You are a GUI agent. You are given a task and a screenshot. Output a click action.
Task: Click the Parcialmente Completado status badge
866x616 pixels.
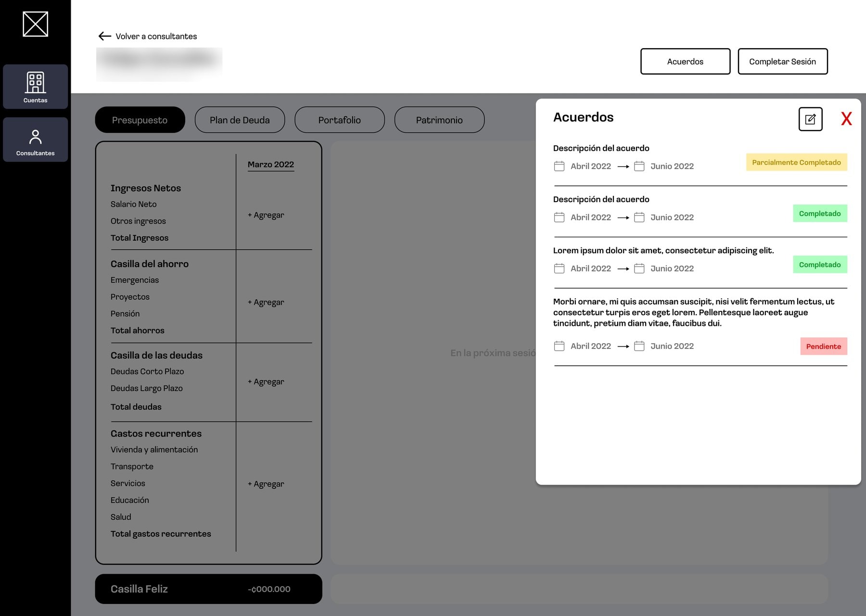click(x=796, y=162)
